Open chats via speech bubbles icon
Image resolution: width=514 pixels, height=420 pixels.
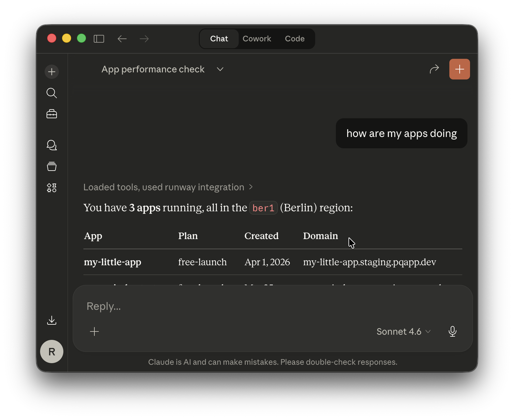[x=52, y=145]
